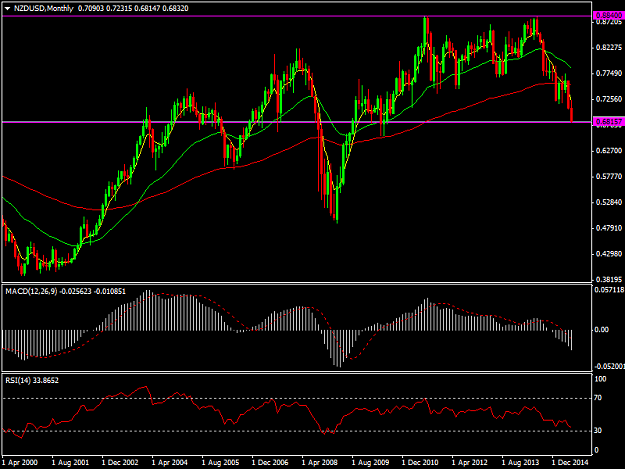
Task: Click the 0.82275 price axis value
Action: click(609, 48)
